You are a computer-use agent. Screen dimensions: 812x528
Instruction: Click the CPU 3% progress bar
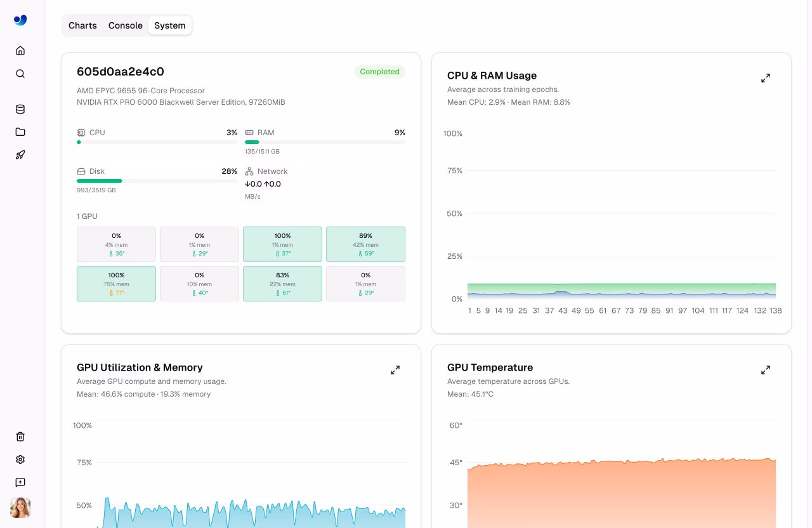(157, 142)
